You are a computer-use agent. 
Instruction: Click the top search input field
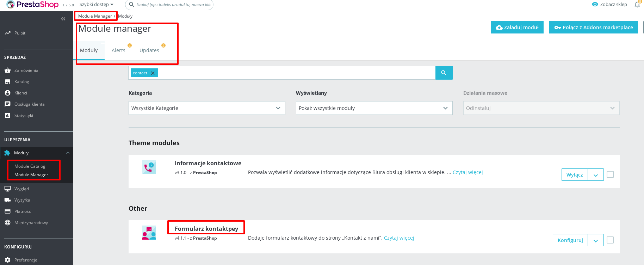point(169,5)
